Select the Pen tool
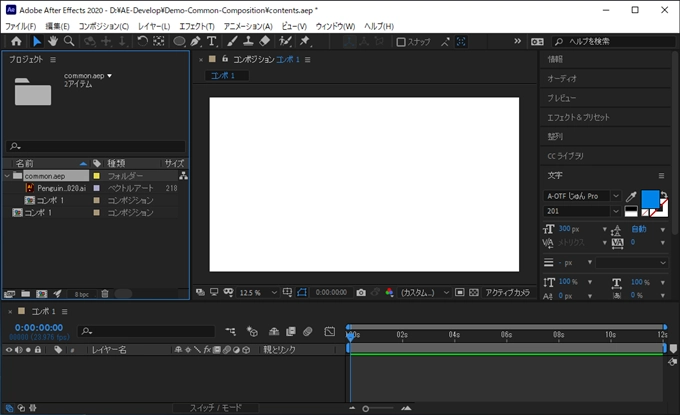The width and height of the screenshot is (680, 415). click(x=196, y=41)
